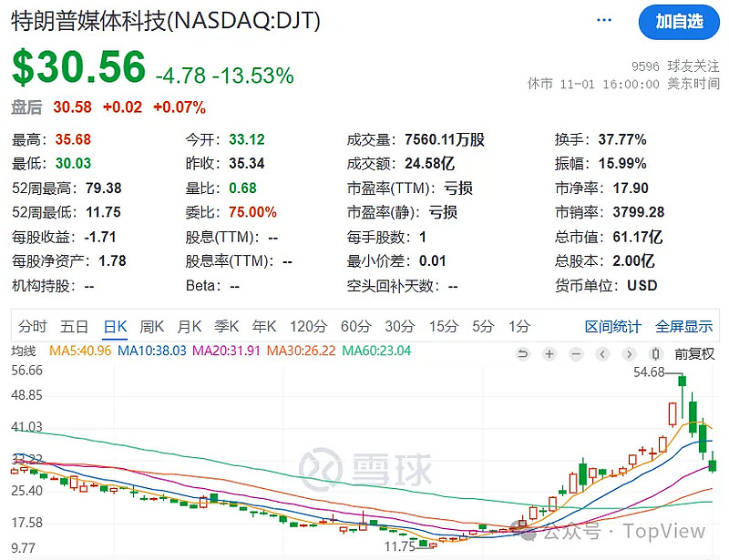Click the 均线 moving average label
729x560 pixels.
coord(24,351)
